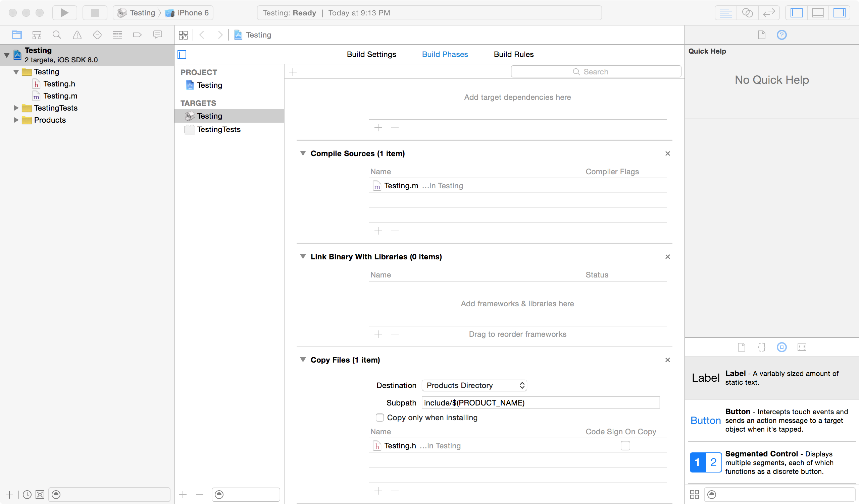This screenshot has width=859, height=504.
Task: Switch to the Assistant editor icon
Action: pyautogui.click(x=747, y=13)
